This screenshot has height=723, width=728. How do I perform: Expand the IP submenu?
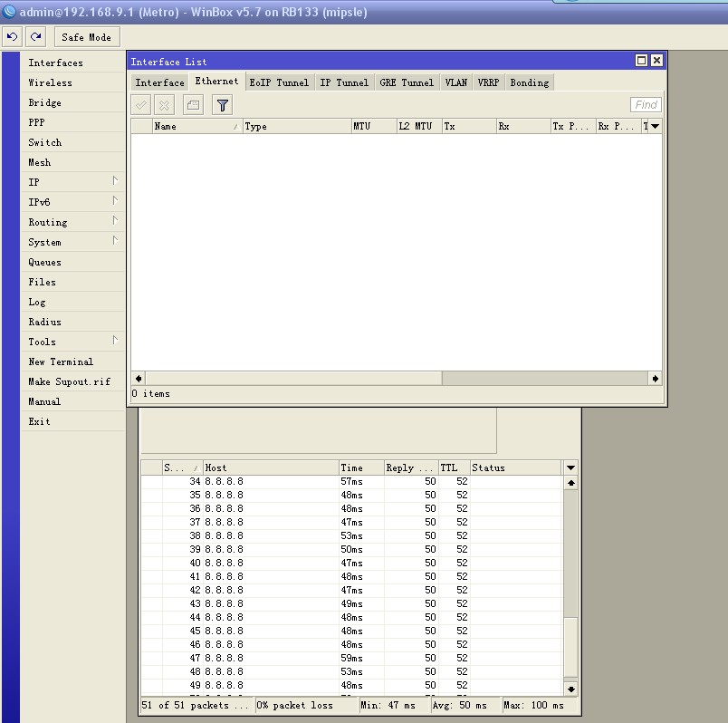coord(73,182)
